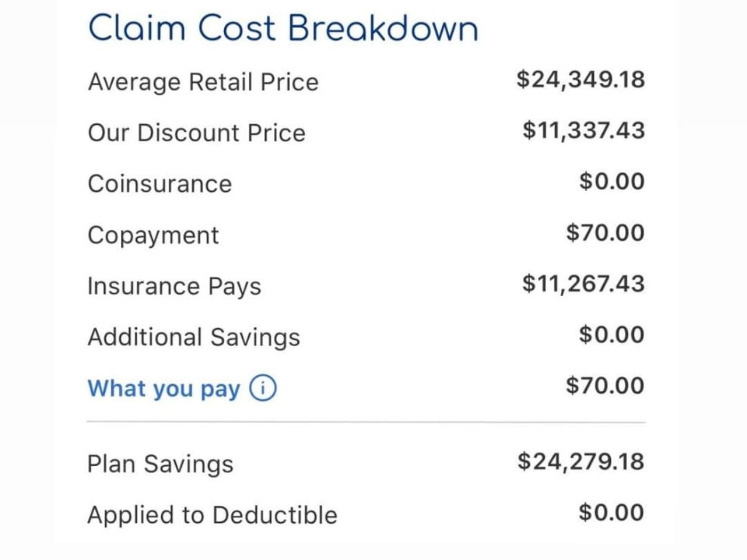Click the Copayment $70.00 amount

click(x=605, y=233)
